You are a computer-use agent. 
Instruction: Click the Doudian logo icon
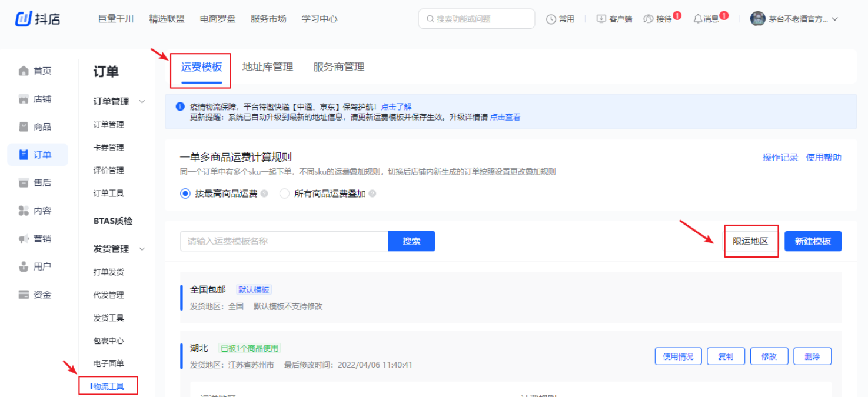[24, 19]
